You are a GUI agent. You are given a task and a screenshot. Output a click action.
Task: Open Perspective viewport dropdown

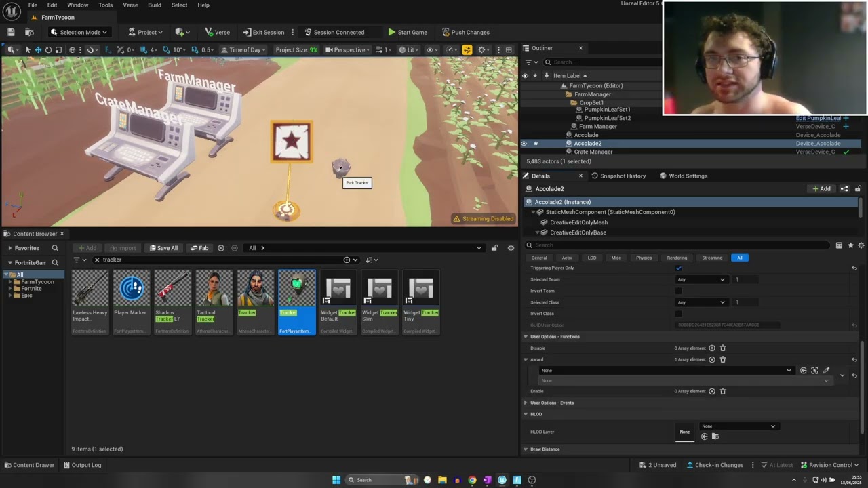pos(348,49)
